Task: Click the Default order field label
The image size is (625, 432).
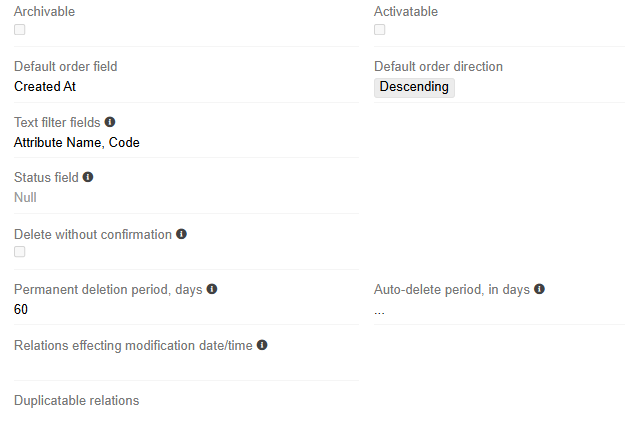Action: (x=66, y=66)
